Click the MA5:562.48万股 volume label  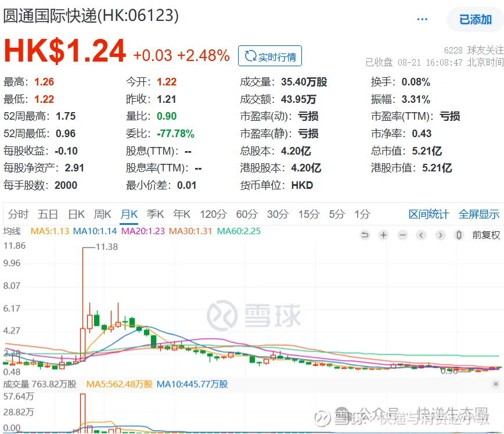click(119, 384)
